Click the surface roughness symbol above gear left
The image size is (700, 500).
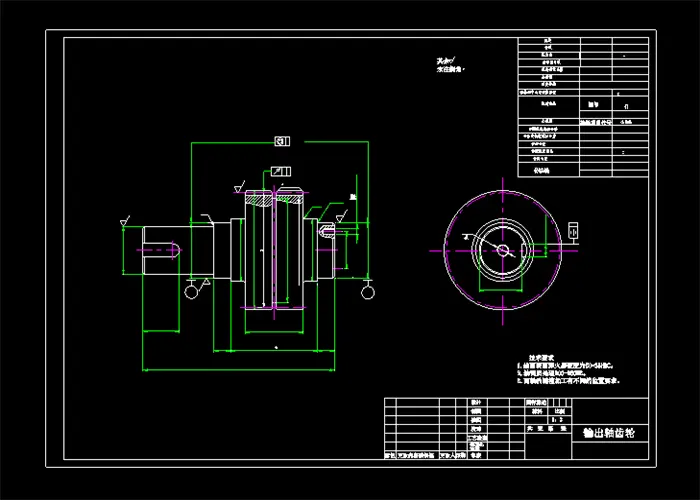point(238,186)
